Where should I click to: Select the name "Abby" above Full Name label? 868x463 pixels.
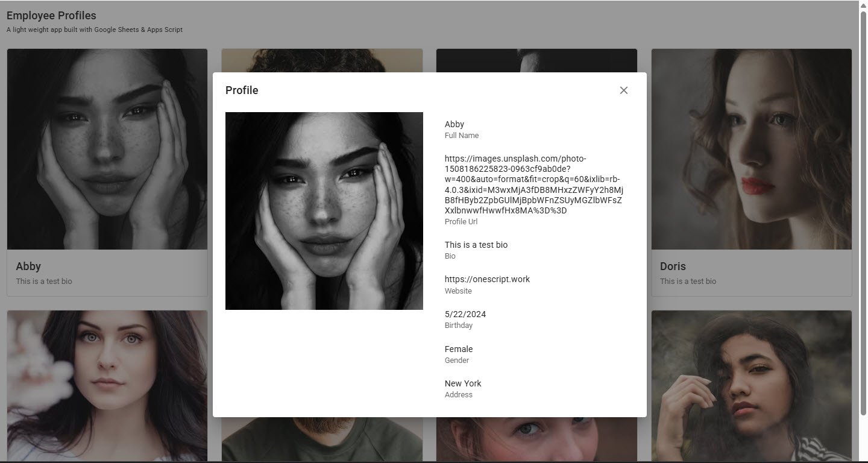coord(454,124)
